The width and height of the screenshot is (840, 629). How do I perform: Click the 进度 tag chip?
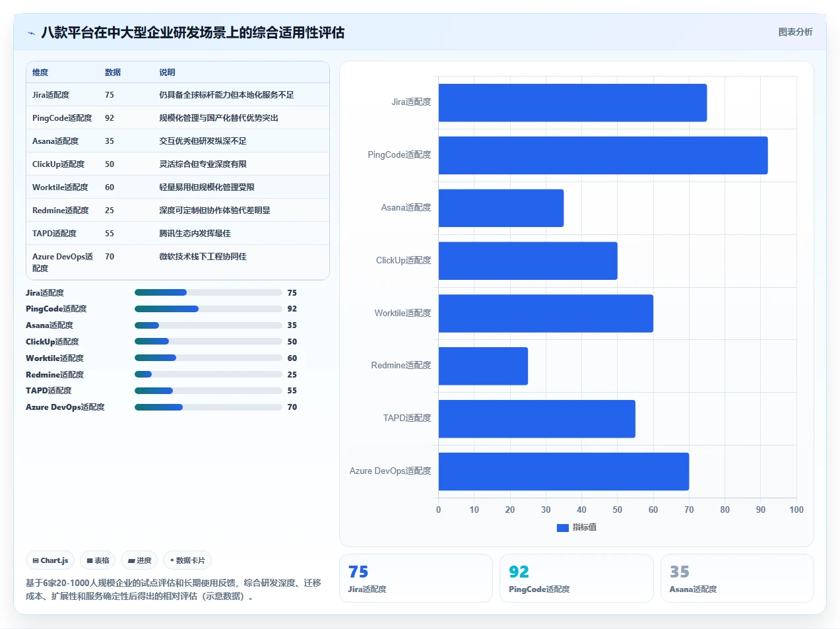coord(140,560)
